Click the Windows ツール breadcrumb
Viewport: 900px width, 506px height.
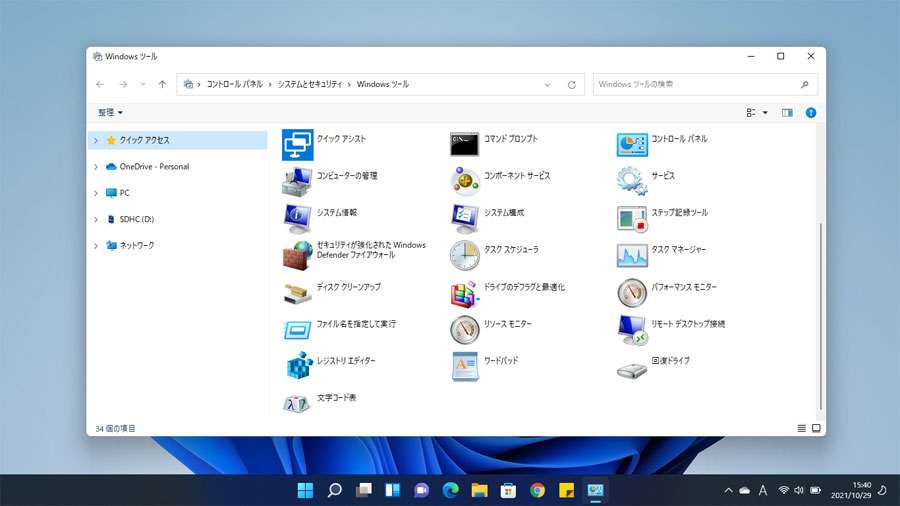click(x=383, y=84)
